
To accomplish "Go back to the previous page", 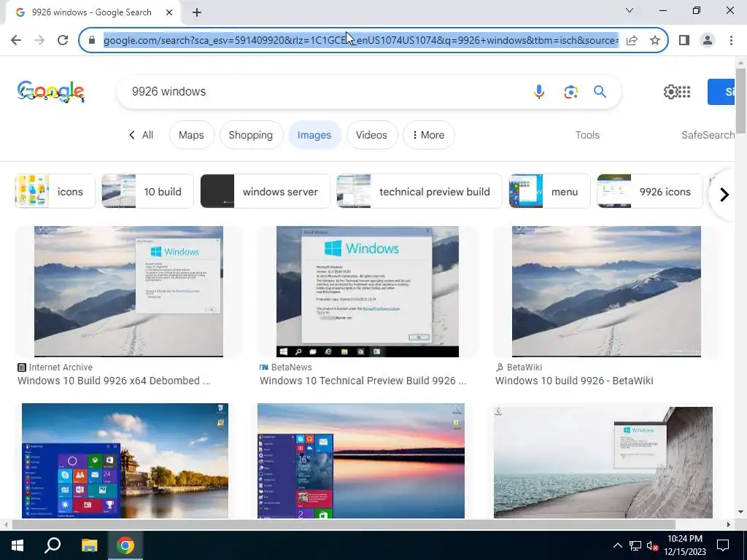I will pos(16,40).
